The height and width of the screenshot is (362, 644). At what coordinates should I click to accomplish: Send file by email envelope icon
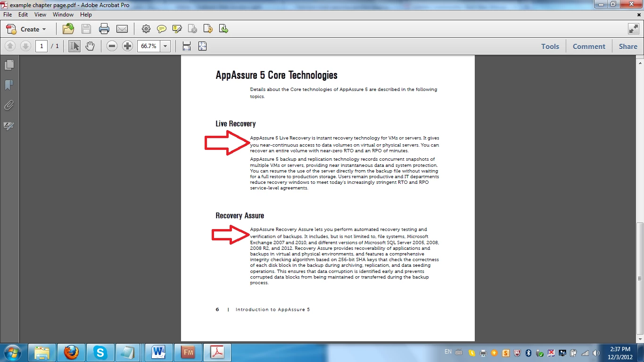point(122,29)
